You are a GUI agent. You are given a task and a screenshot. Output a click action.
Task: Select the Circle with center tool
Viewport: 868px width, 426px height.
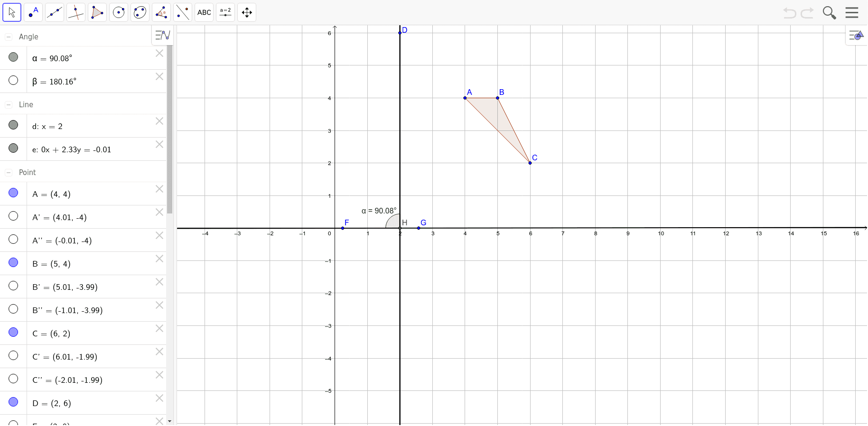pyautogui.click(x=119, y=12)
